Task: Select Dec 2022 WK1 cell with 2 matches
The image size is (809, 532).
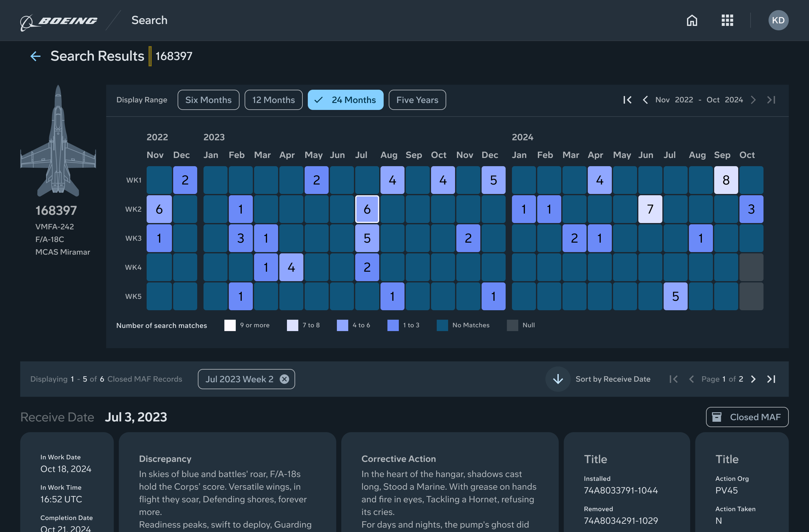Action: 185,180
